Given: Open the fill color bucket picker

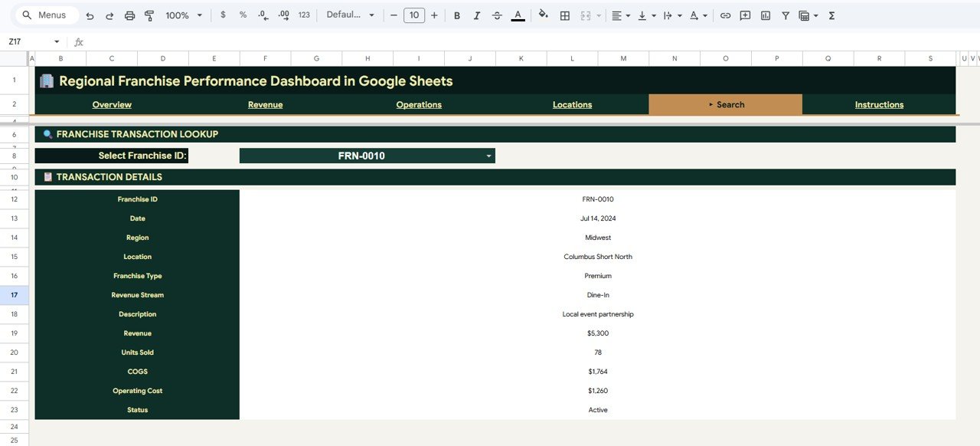Looking at the screenshot, I should (x=544, y=15).
